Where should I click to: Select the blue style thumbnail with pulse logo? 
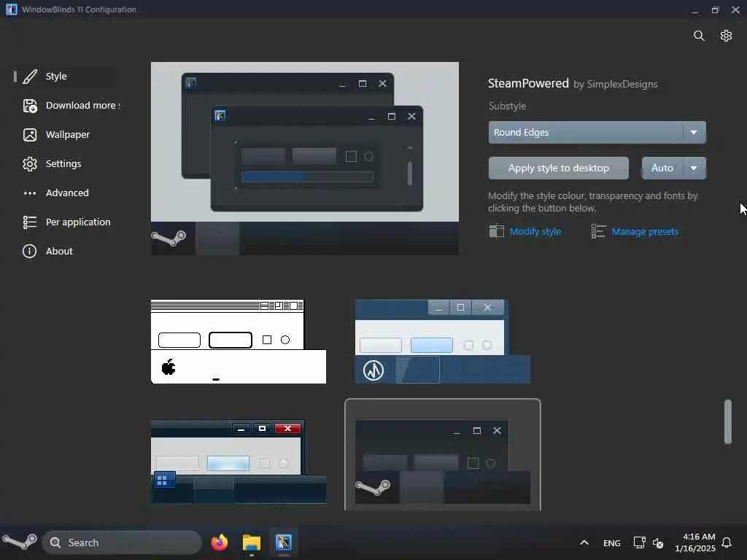pyautogui.click(x=443, y=341)
